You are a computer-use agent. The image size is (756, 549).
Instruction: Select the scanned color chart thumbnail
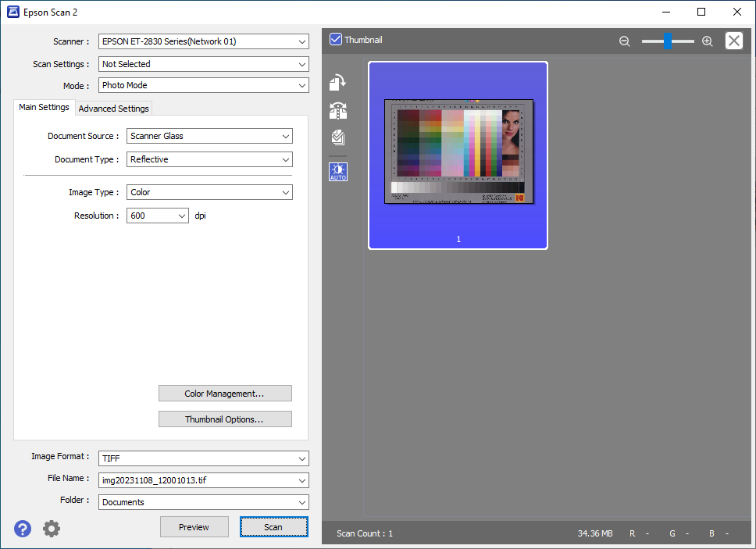pyautogui.click(x=458, y=155)
